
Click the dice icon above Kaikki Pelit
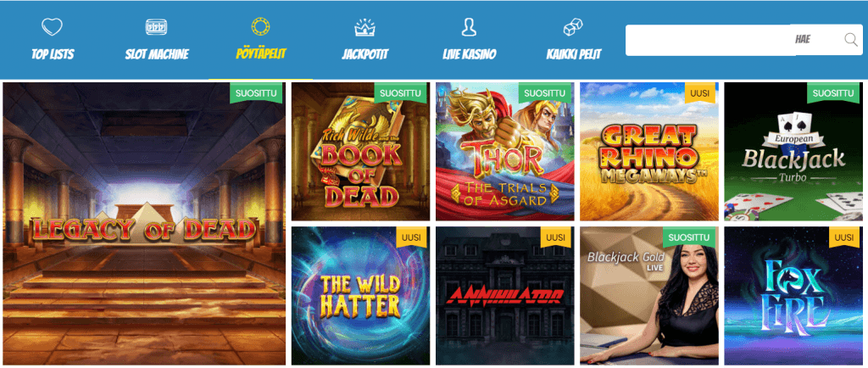tap(573, 27)
